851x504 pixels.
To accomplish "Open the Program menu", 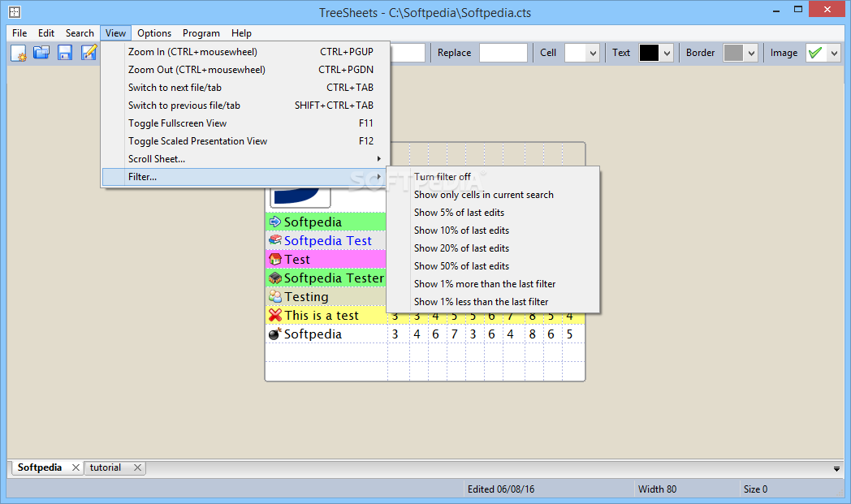I will point(201,33).
